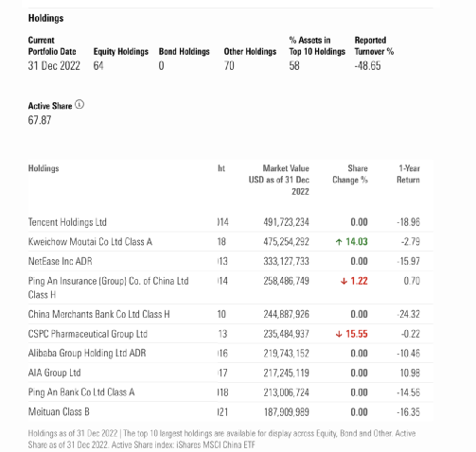Click the market value 475,254,292
Screen dimensions: 476x452
[x=286, y=242]
